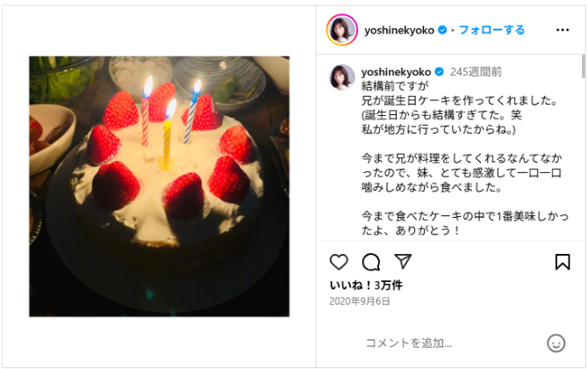This screenshot has height=369, width=588.
Task: Like the post with the heart icon
Action: point(339,262)
